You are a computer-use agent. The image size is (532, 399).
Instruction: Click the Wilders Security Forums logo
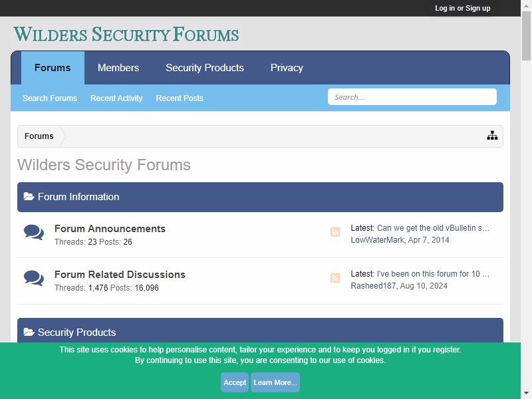pos(126,35)
